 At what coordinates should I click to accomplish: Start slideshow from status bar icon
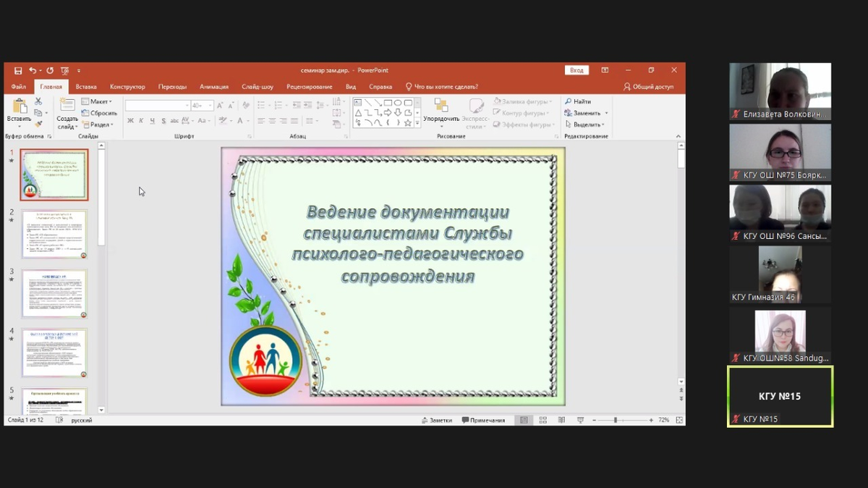(580, 420)
